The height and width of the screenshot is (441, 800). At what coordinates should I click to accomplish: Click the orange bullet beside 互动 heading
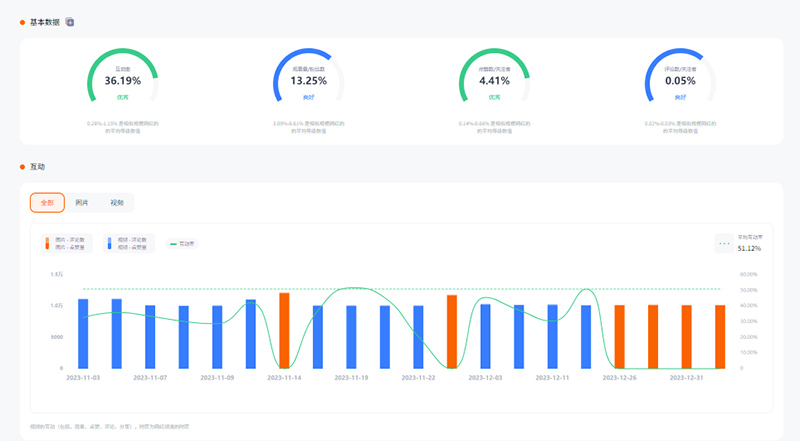(22, 166)
